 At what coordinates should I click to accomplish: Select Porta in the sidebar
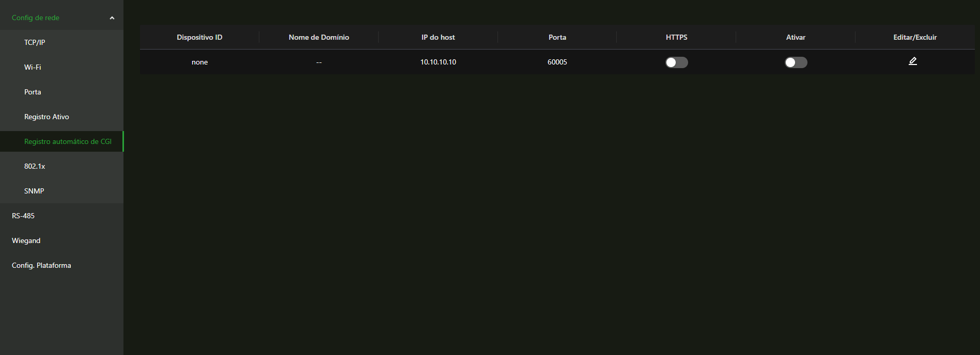tap(33, 92)
